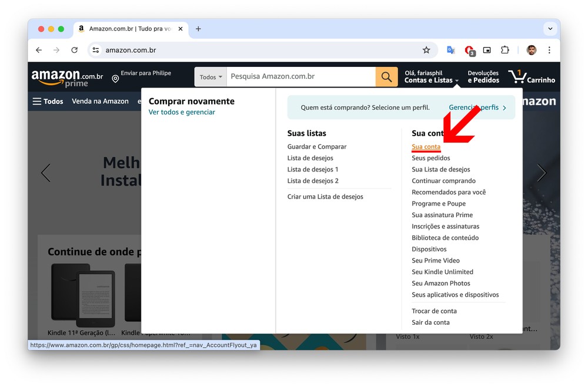
Task: Open the new tab plus button
Action: pyautogui.click(x=198, y=29)
